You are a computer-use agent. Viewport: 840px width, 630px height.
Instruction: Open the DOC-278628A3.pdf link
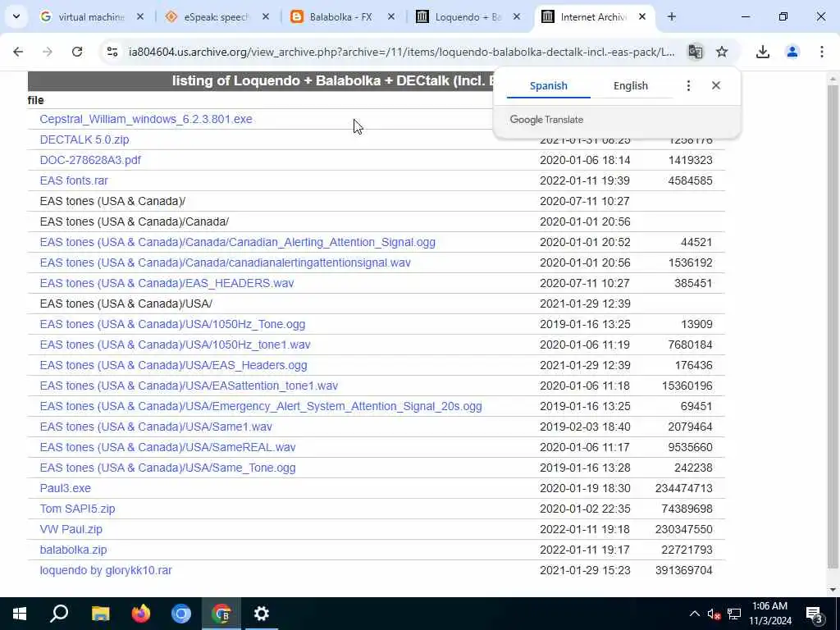[90, 160]
